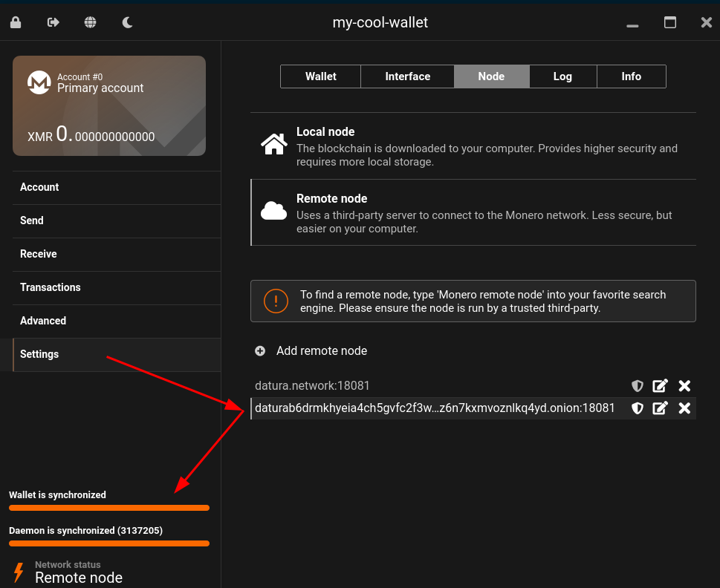Remove the datura.network:18081 node
The width and height of the screenshot is (720, 588).
coord(684,386)
